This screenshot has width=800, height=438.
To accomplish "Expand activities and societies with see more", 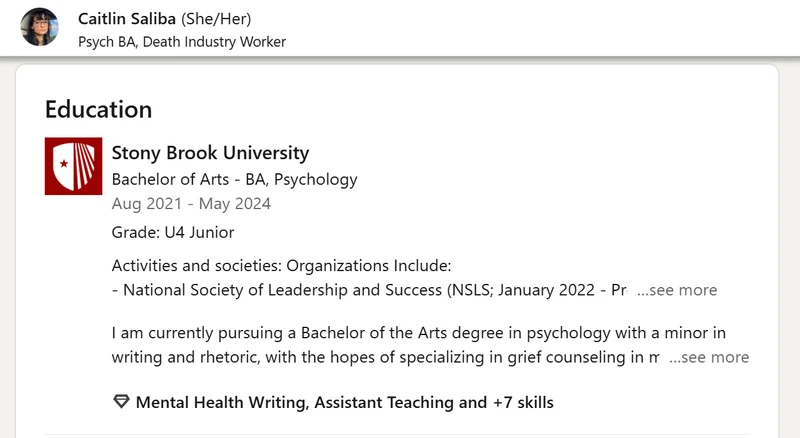I will pyautogui.click(x=677, y=290).
